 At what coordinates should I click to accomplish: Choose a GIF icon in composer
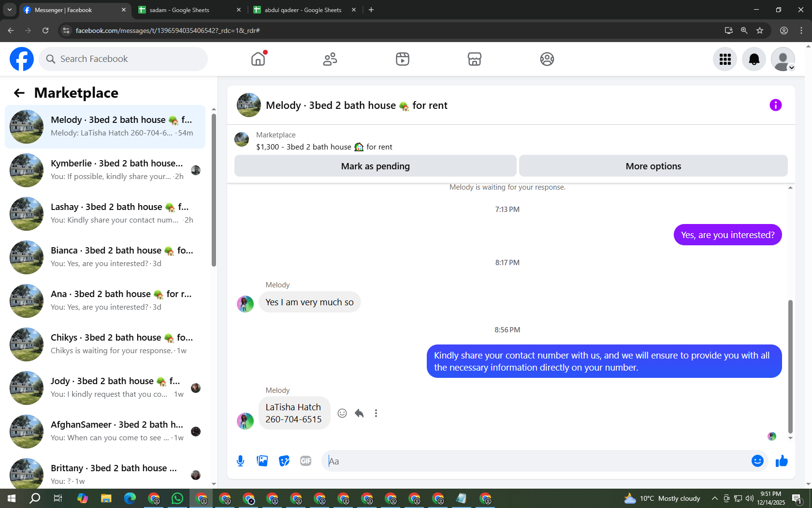pos(306,461)
